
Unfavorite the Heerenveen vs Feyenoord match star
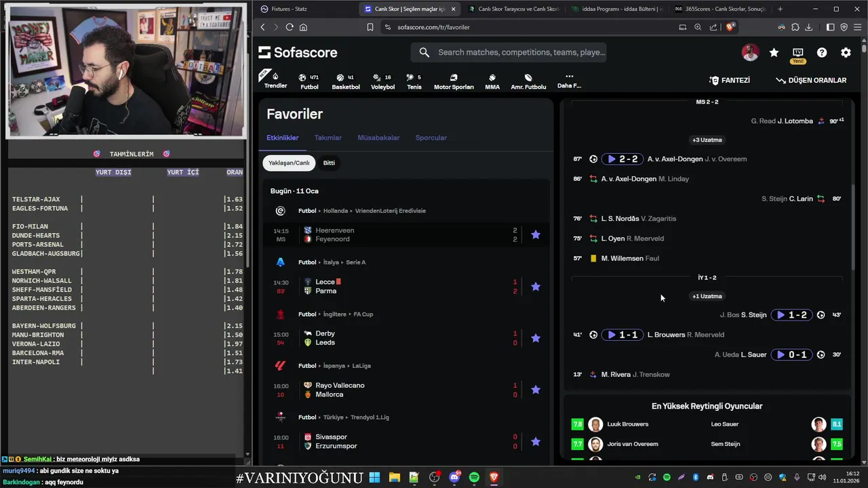click(x=536, y=235)
